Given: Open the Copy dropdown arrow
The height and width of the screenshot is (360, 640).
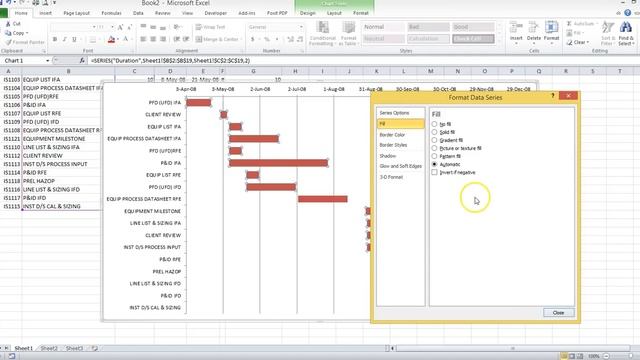Looking at the screenshot, I should click(x=27, y=33).
